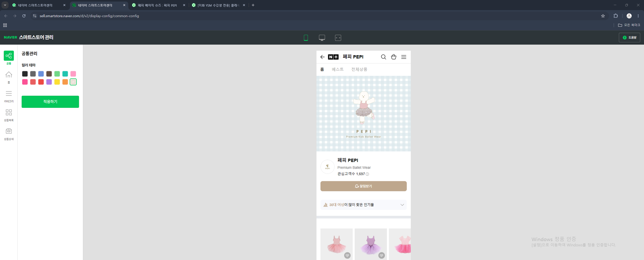
Task: Choose the purple color theme swatch
Action: click(49, 82)
